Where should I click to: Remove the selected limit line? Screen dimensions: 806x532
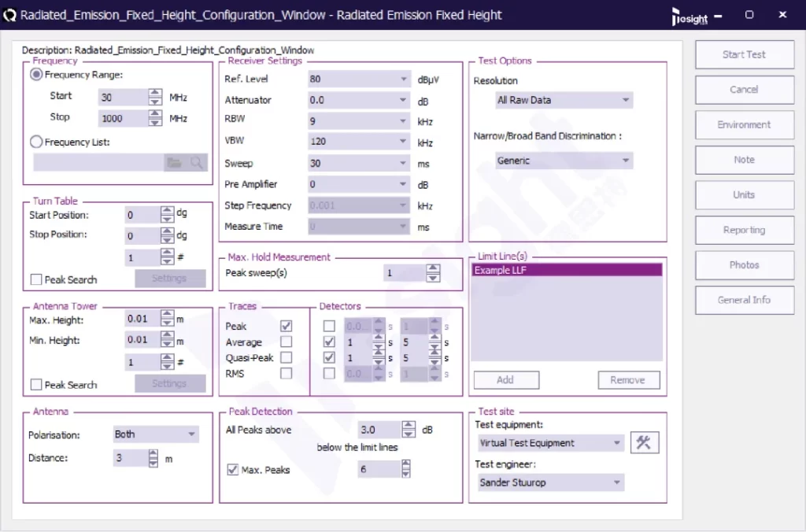point(629,380)
